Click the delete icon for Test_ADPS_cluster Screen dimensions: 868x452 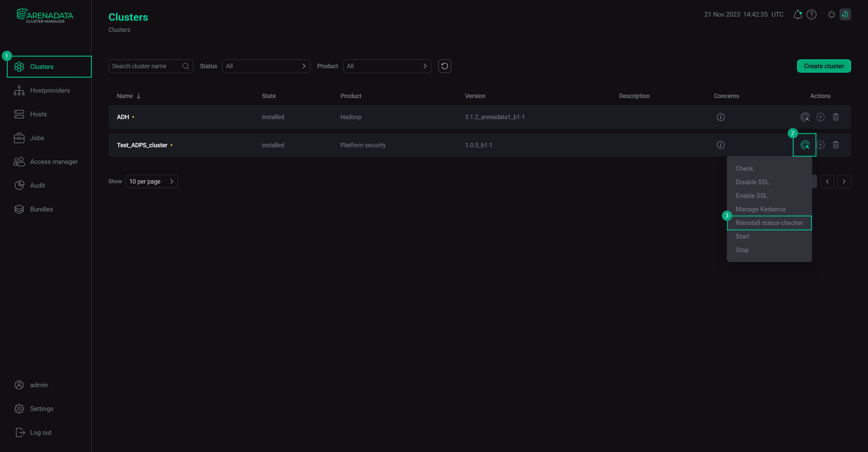[x=836, y=145]
